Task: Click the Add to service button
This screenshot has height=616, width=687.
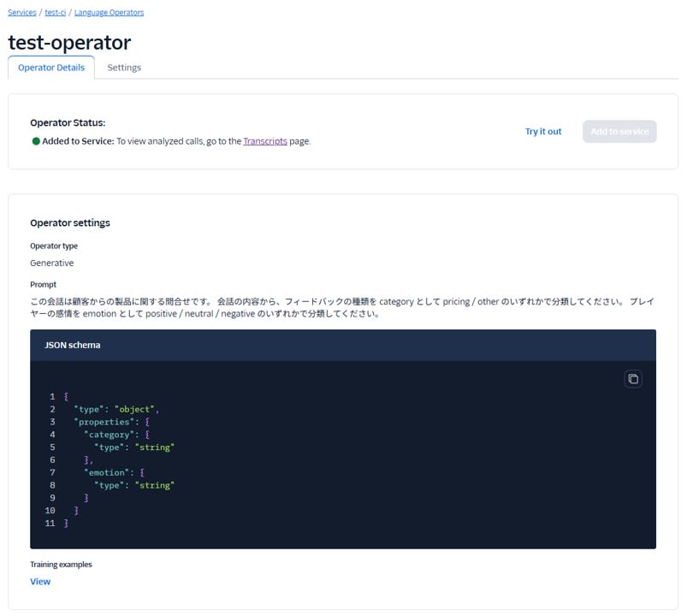Action: [x=619, y=132]
